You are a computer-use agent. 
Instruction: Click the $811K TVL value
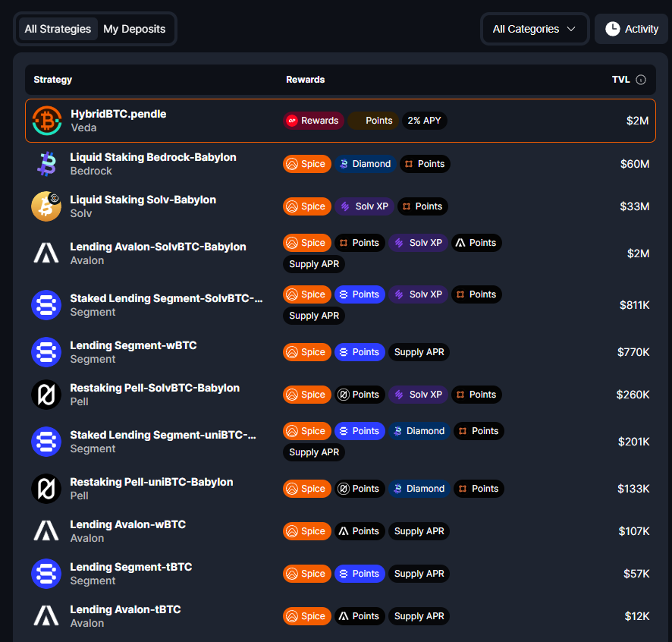tap(634, 305)
